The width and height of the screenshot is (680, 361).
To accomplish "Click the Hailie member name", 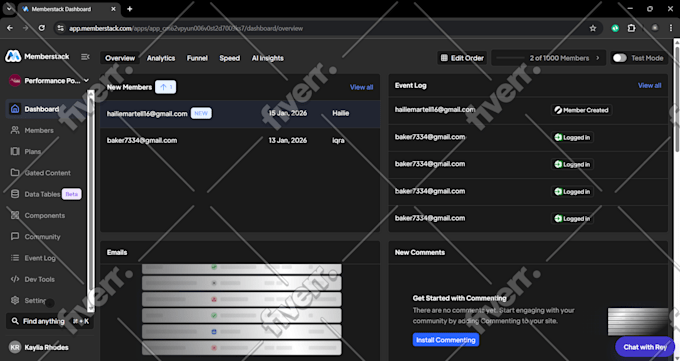I will coord(340,113).
